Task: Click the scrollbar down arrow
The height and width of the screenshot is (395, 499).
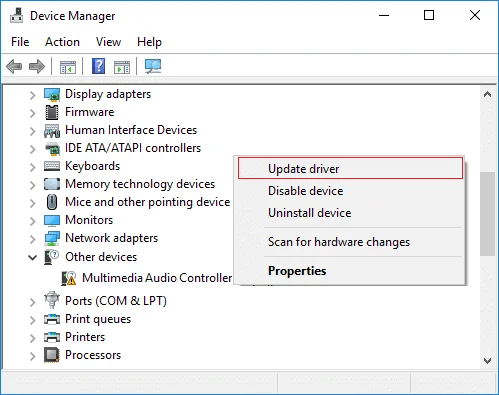Action: [487, 360]
